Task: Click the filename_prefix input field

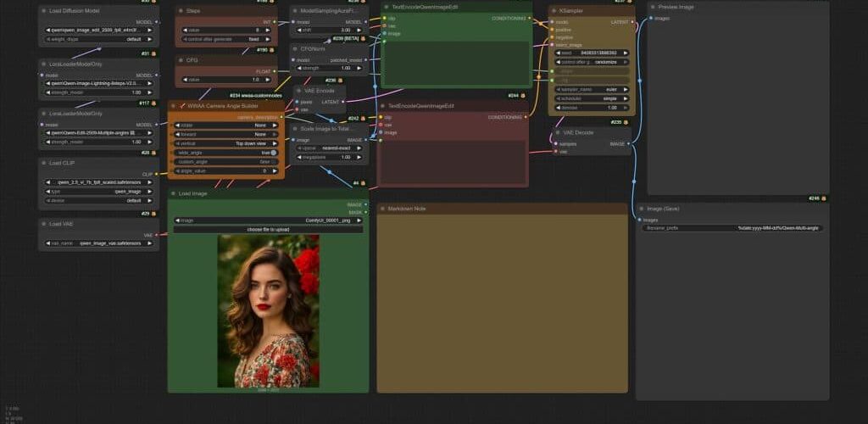Action: tap(732, 228)
